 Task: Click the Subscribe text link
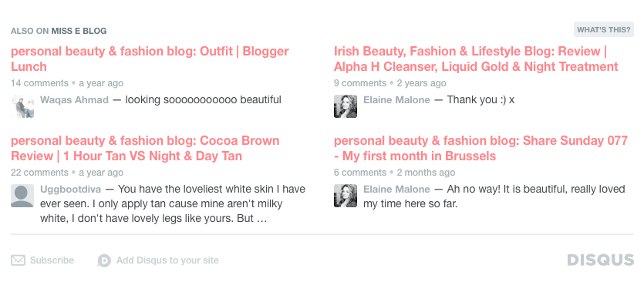52,260
